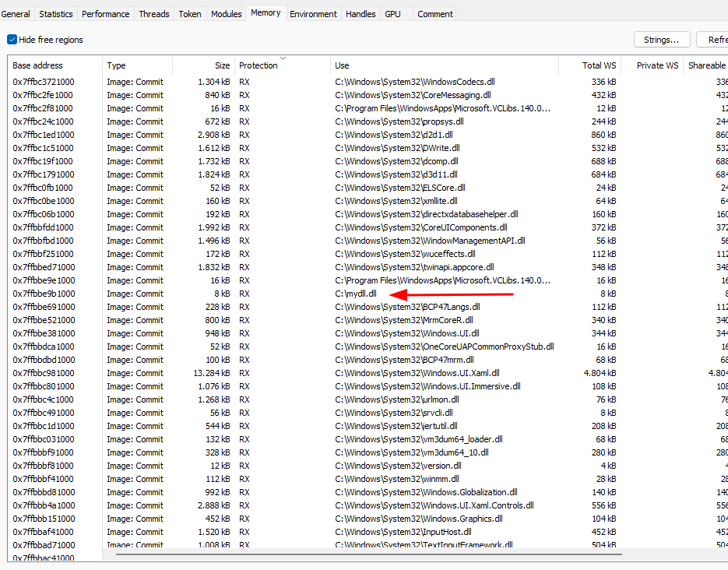Open the Statistics tab

(56, 14)
